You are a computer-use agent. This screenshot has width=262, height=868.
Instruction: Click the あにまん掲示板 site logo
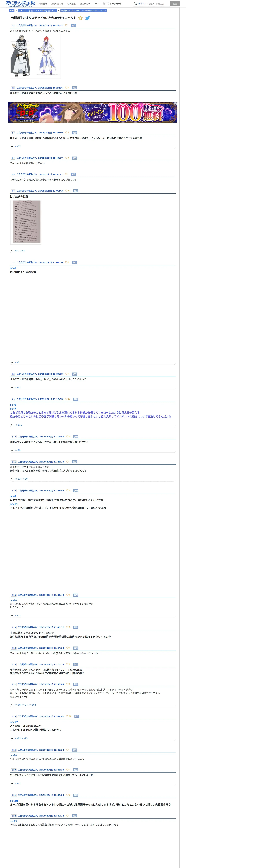(x=21, y=4)
